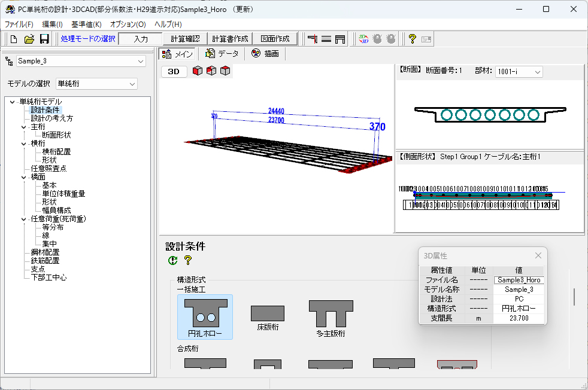Open the 編集(I) menu
588x390 pixels.
[x=52, y=25]
